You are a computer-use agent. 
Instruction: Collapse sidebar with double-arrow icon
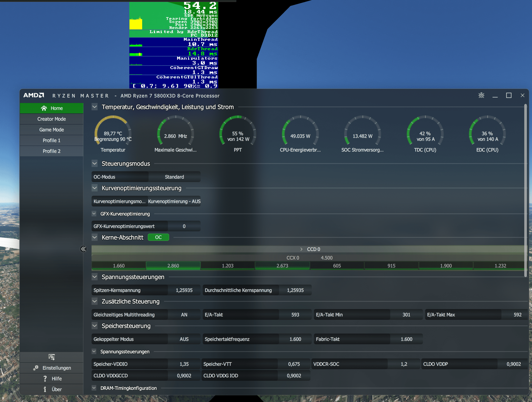83,249
